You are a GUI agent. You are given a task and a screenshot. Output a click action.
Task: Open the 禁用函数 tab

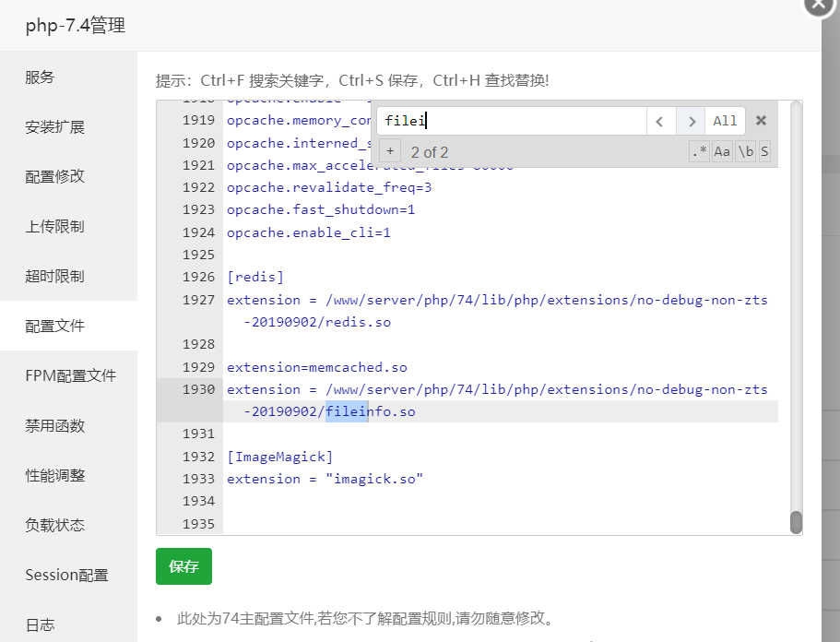click(x=68, y=425)
